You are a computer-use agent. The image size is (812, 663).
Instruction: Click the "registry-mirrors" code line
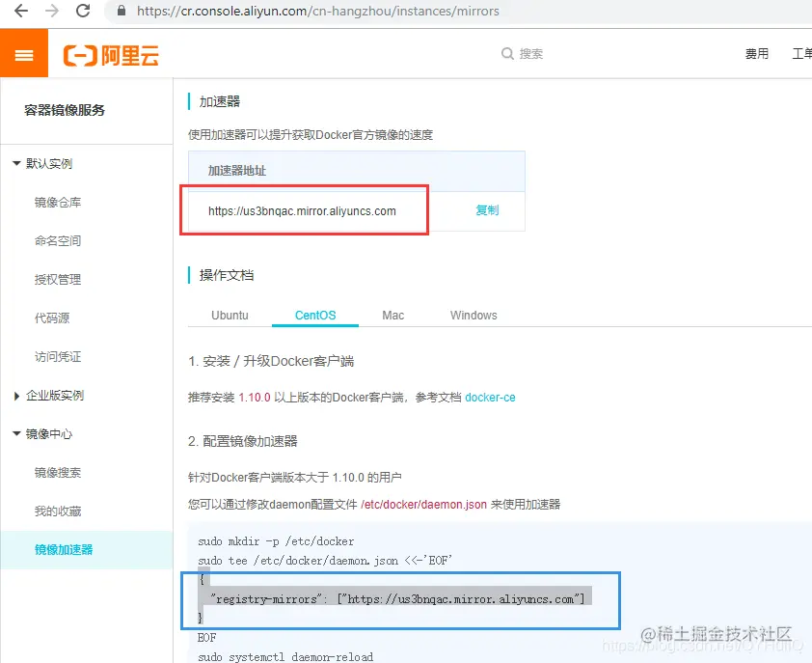coord(397,599)
